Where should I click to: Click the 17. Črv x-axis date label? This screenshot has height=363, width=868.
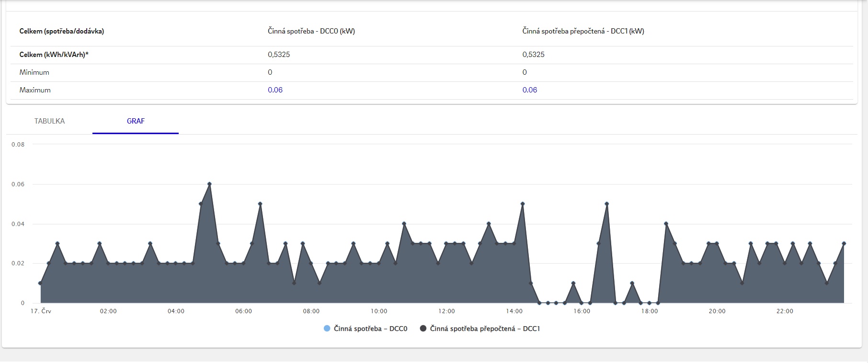coord(41,311)
